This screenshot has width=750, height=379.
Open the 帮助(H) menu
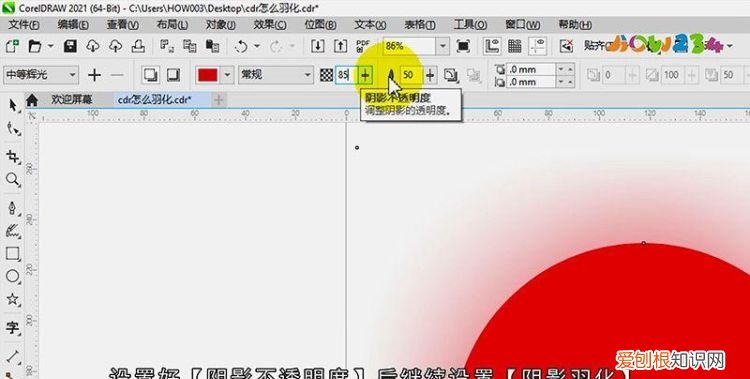coord(575,25)
